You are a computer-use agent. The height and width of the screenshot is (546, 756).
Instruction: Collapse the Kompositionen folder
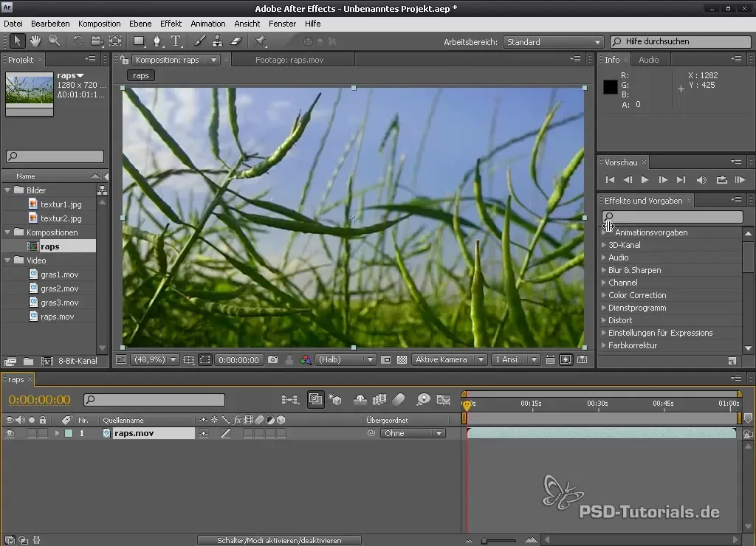7,232
